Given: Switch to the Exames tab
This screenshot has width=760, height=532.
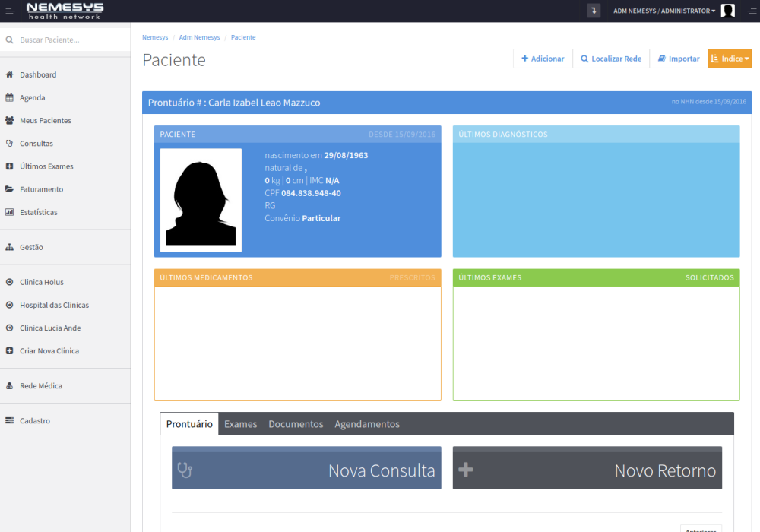Looking at the screenshot, I should pyautogui.click(x=240, y=424).
